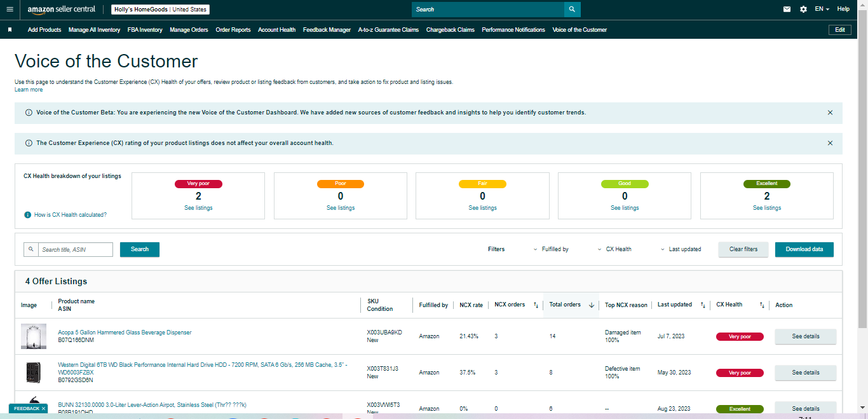Screen dimensions: 868x419
Task: Dismiss the CX rating account health banner
Action: (x=830, y=143)
